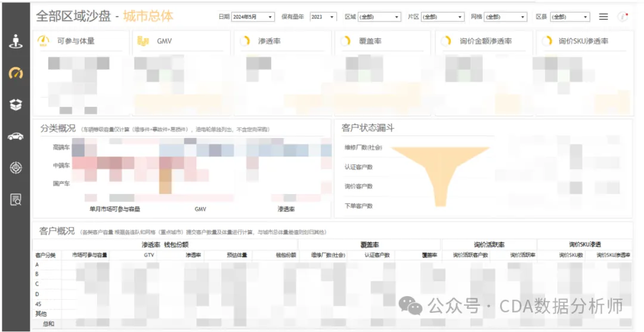Expand the 区县 filter dropdown
This screenshot has width=644, height=332.
pos(569,17)
